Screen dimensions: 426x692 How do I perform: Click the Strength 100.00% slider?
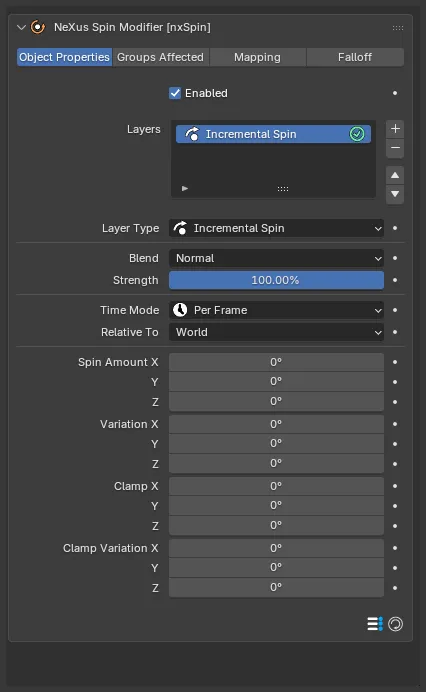point(276,280)
